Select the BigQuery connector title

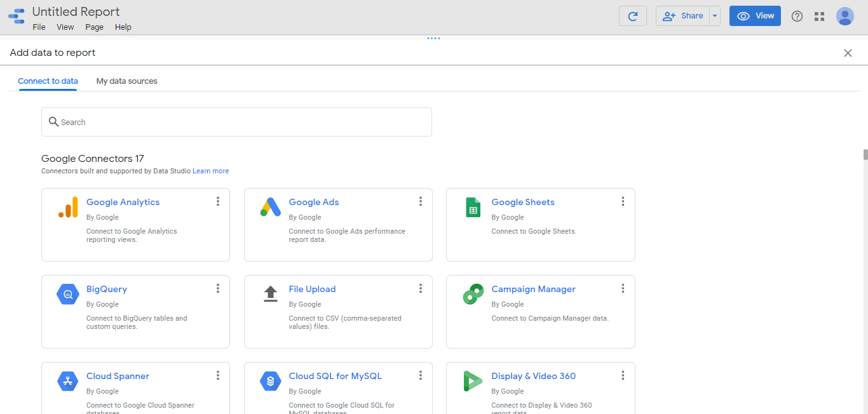(x=107, y=289)
